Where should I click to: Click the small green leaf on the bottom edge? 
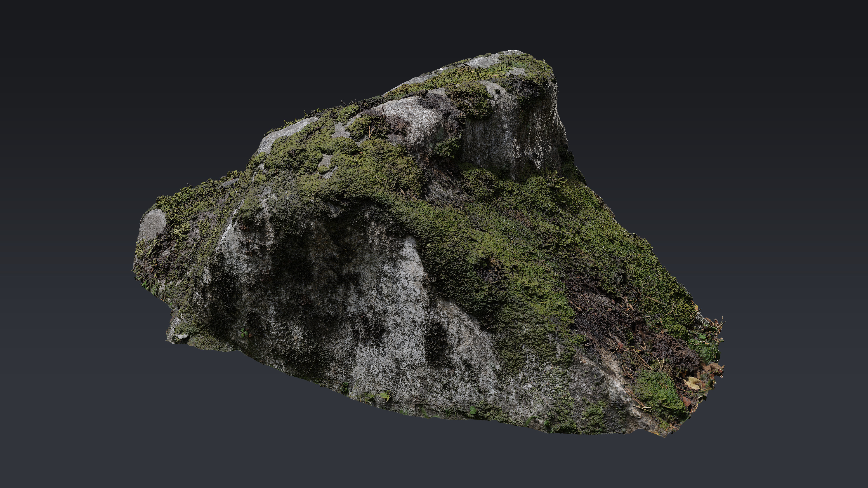384,395
